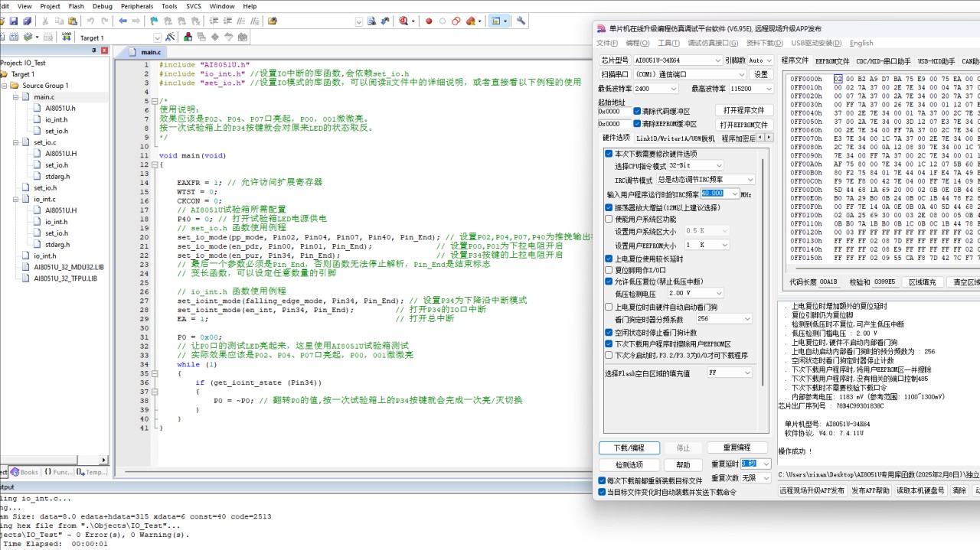Screen dimensions: 980x550
Task: Toggle 空闲状态时停止看门狗计数 checkbox
Action: (x=609, y=333)
